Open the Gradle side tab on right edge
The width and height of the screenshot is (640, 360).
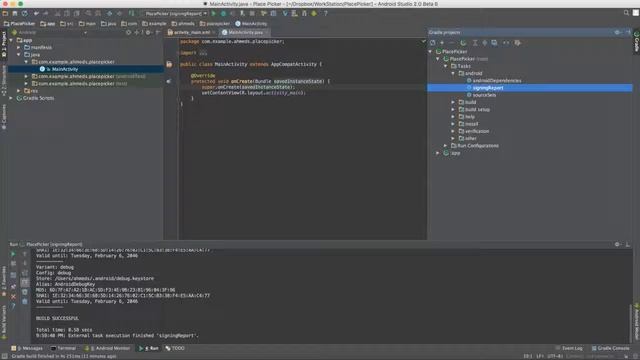click(x=636, y=42)
